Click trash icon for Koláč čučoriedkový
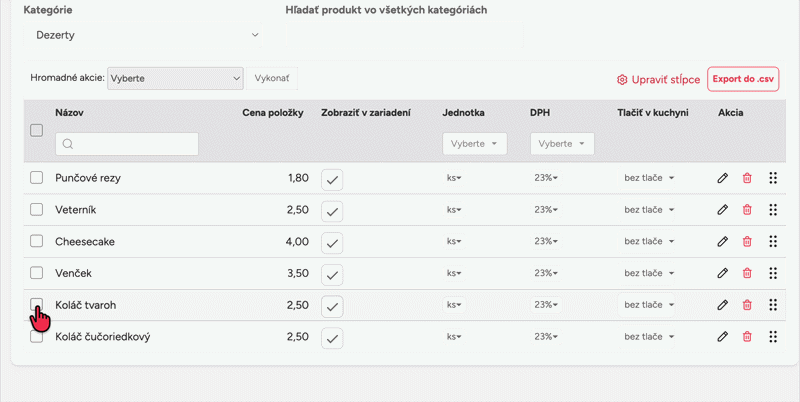800x402 pixels. [747, 337]
